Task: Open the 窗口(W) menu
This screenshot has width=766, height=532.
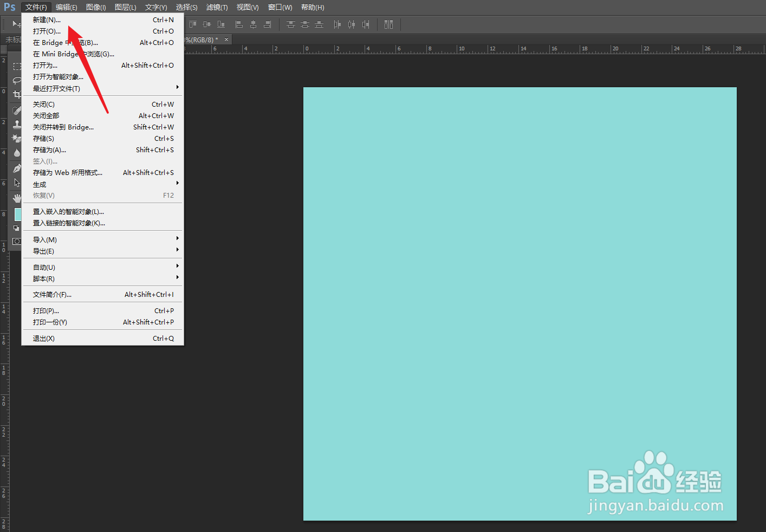Action: (280, 7)
